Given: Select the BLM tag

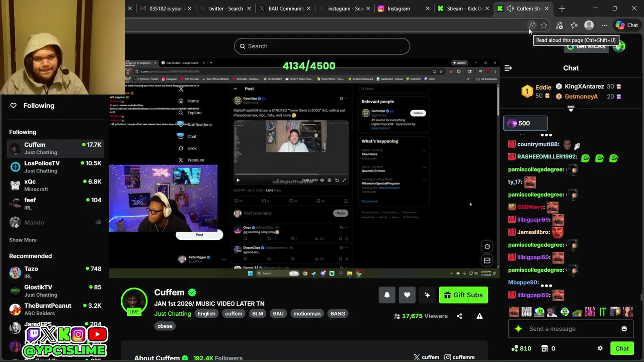Looking at the screenshot, I should [x=258, y=314].
